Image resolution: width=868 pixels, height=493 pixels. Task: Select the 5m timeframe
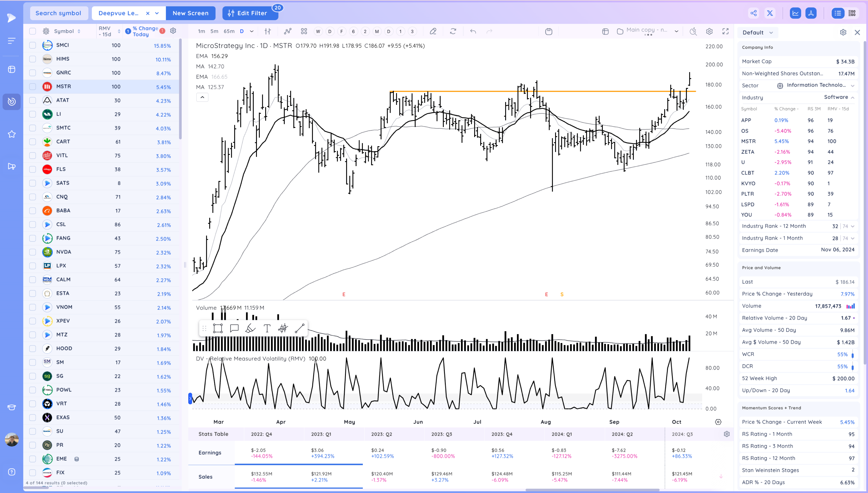click(214, 31)
